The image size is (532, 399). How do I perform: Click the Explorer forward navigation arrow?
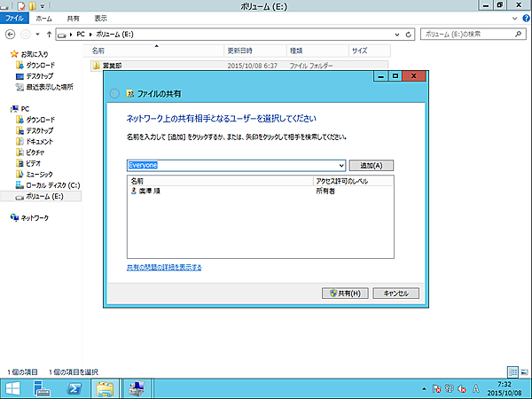coord(26,35)
